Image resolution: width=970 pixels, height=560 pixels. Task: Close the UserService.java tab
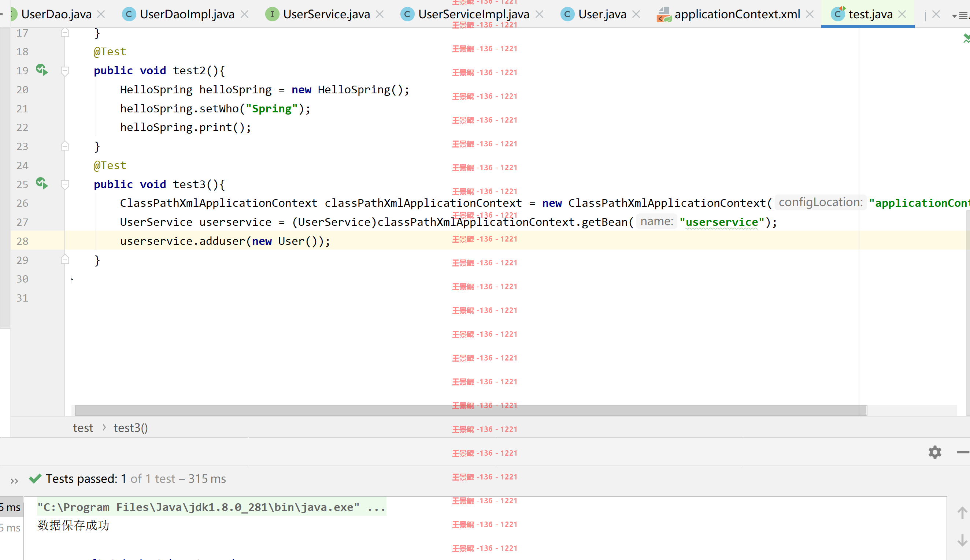pyautogui.click(x=380, y=14)
